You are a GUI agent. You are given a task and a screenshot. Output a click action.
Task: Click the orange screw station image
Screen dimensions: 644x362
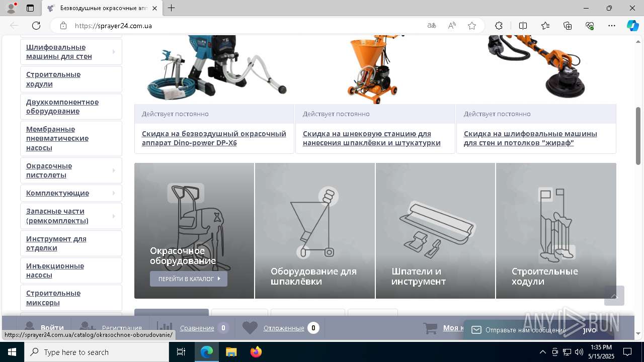click(x=375, y=69)
